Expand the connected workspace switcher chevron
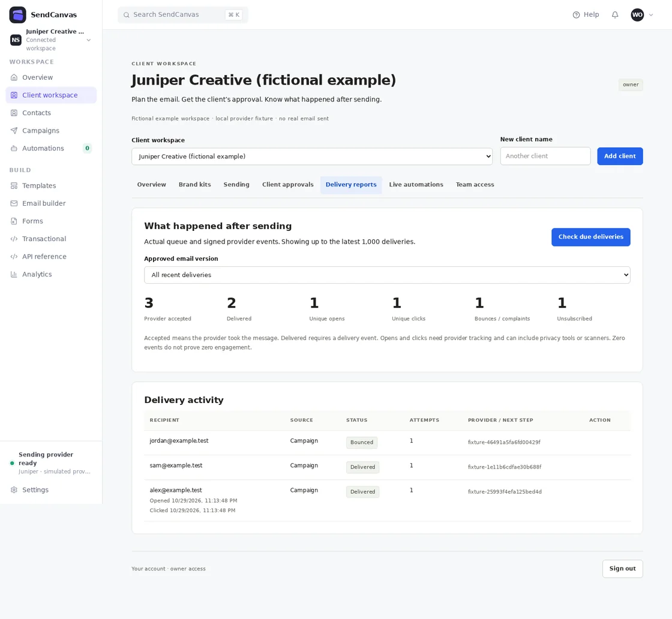672x619 pixels. click(x=89, y=40)
